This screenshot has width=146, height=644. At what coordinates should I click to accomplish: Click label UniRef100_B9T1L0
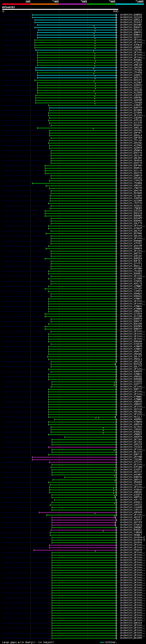(131, 30)
